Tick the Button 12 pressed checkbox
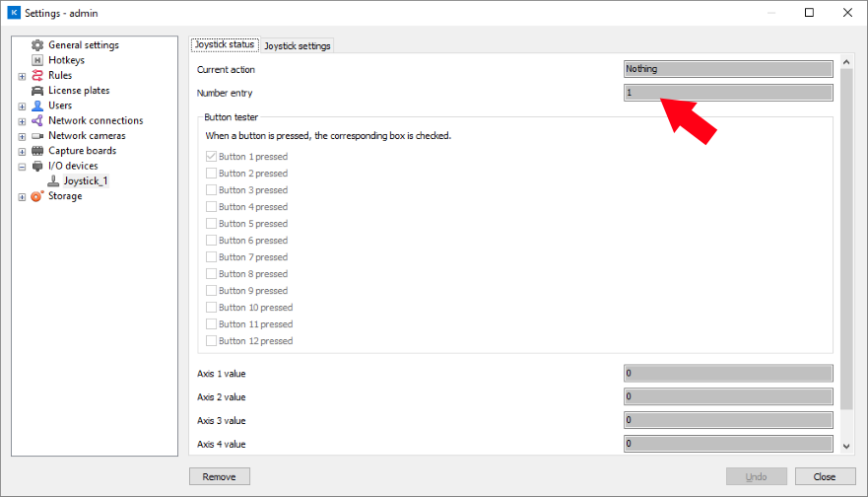This screenshot has width=868, height=497. click(x=211, y=341)
